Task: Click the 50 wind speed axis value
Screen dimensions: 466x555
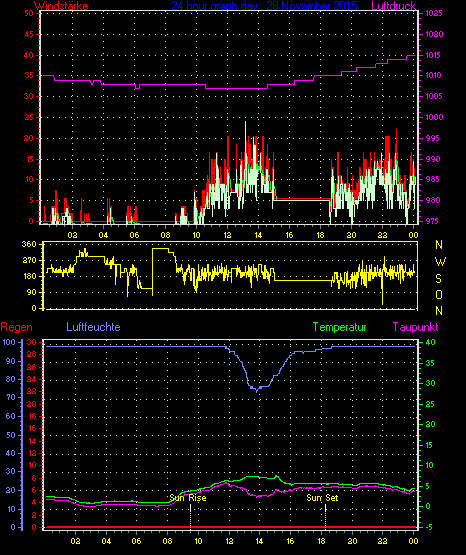Action: click(x=29, y=13)
